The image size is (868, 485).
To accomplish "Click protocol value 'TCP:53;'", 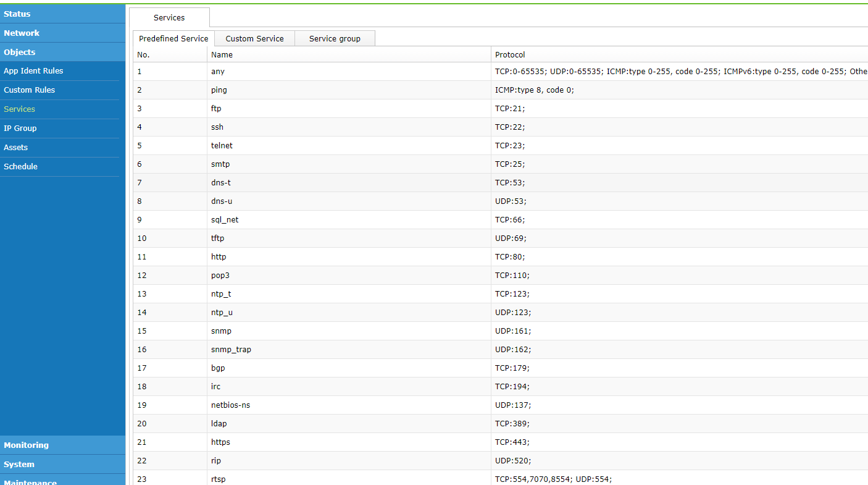I will (510, 183).
